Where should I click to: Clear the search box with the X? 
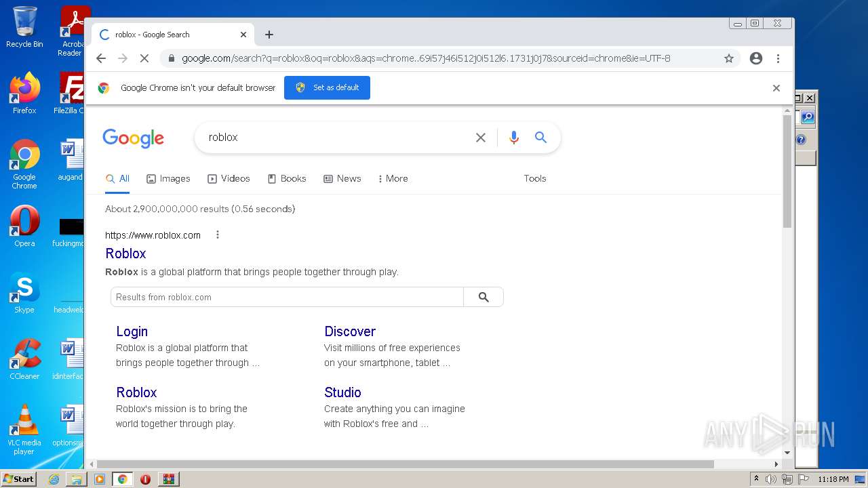481,138
